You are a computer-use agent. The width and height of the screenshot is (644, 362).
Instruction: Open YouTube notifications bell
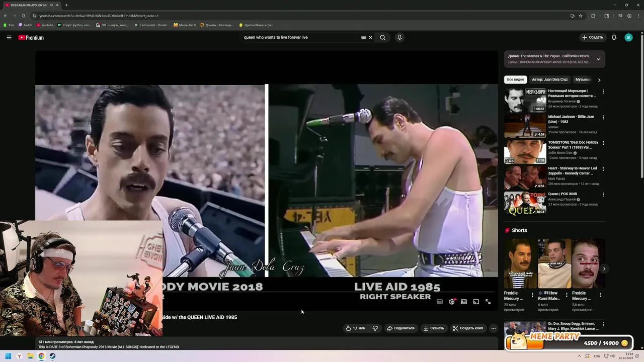point(614,37)
